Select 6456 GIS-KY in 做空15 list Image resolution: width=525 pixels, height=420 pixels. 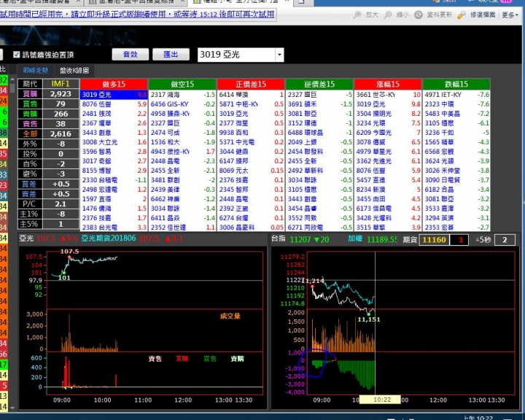coord(182,104)
